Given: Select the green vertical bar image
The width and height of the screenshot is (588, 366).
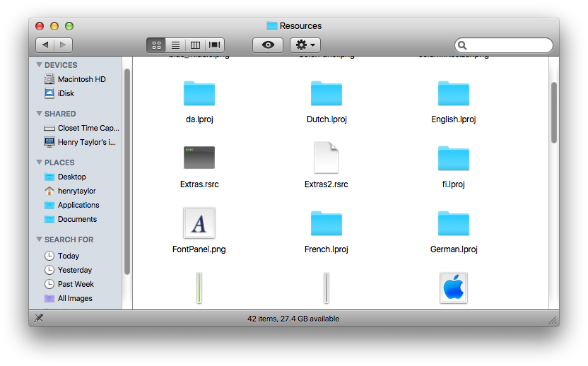Looking at the screenshot, I should [x=199, y=288].
